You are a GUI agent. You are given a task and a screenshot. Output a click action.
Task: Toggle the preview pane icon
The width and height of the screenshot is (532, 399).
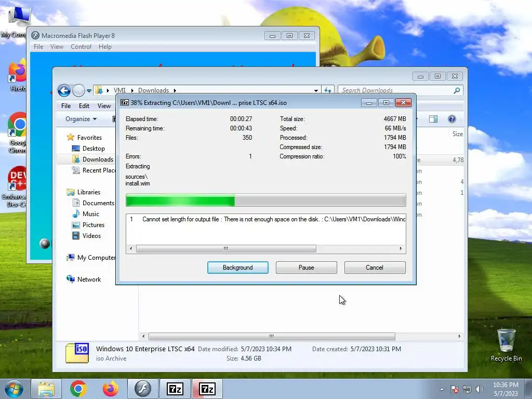click(x=433, y=119)
